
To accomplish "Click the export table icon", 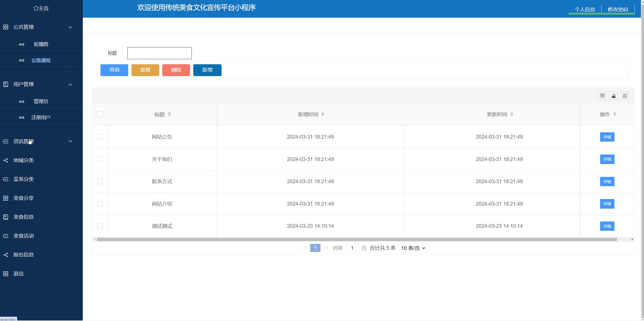I will [x=613, y=96].
